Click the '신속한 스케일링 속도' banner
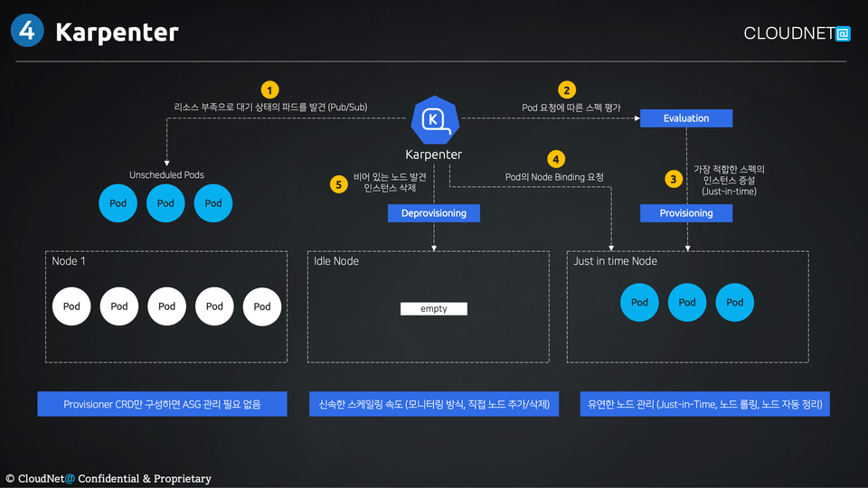 pyautogui.click(x=434, y=404)
